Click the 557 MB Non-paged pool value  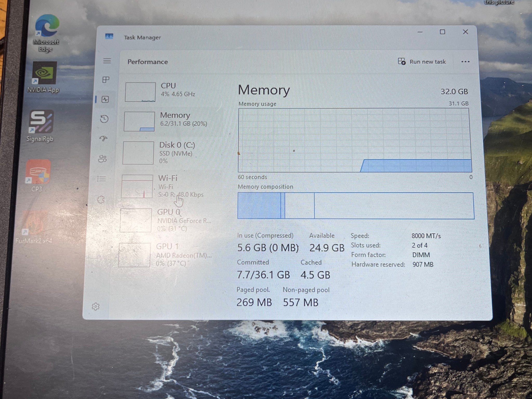pyautogui.click(x=301, y=303)
